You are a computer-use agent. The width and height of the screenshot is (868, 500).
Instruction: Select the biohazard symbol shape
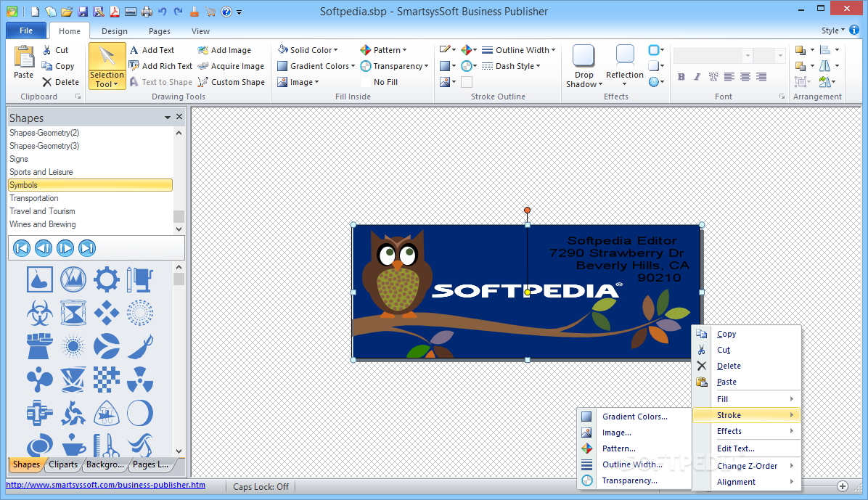(40, 313)
